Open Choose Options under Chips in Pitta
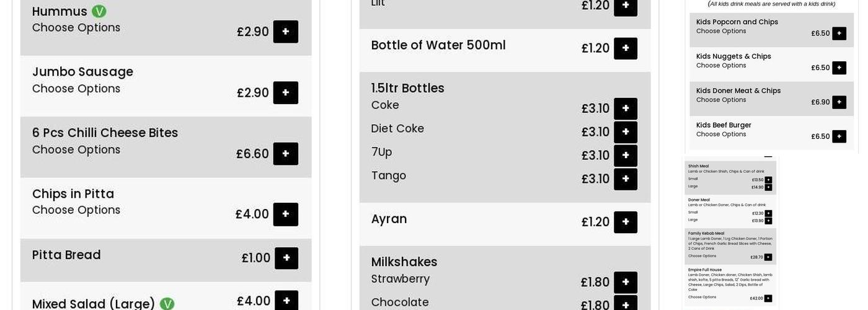 [x=76, y=210]
